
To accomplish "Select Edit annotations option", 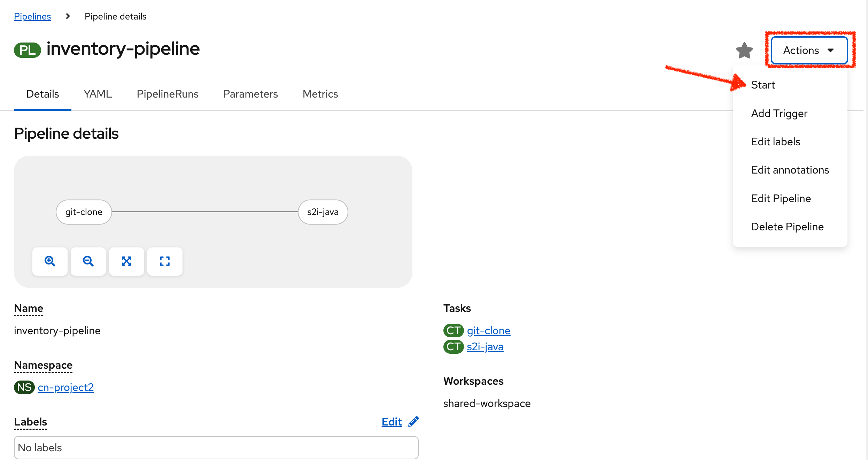I will (x=790, y=170).
